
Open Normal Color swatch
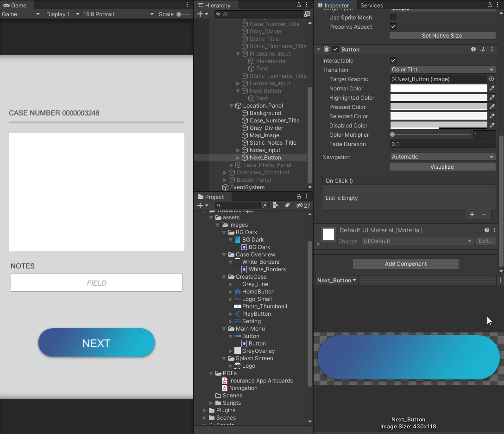click(439, 88)
